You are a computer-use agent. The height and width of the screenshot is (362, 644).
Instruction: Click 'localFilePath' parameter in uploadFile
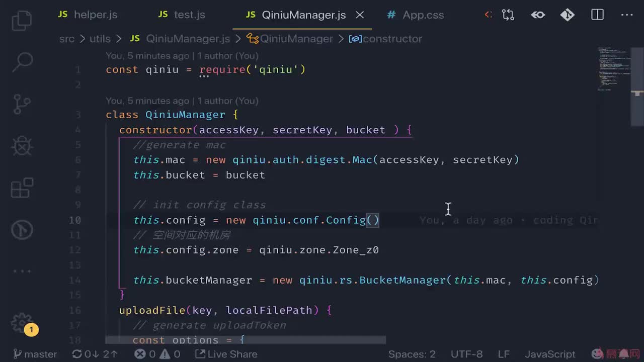coord(269,310)
